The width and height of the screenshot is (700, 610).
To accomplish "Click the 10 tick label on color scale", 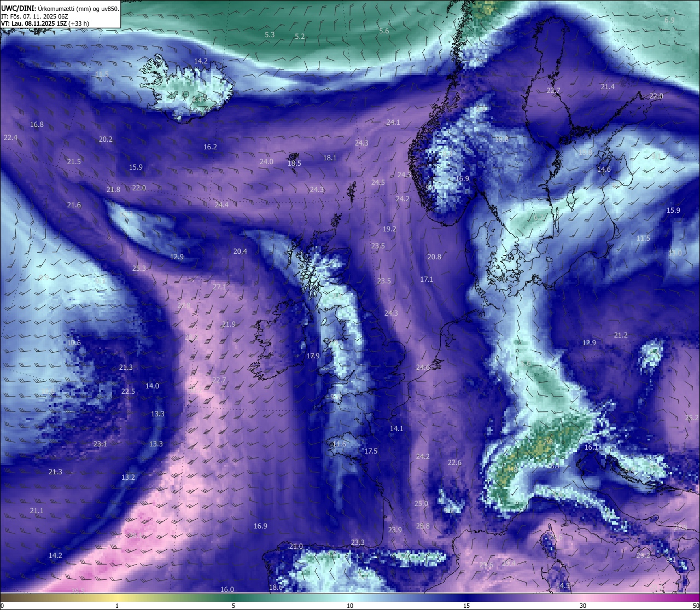I will coord(350,606).
